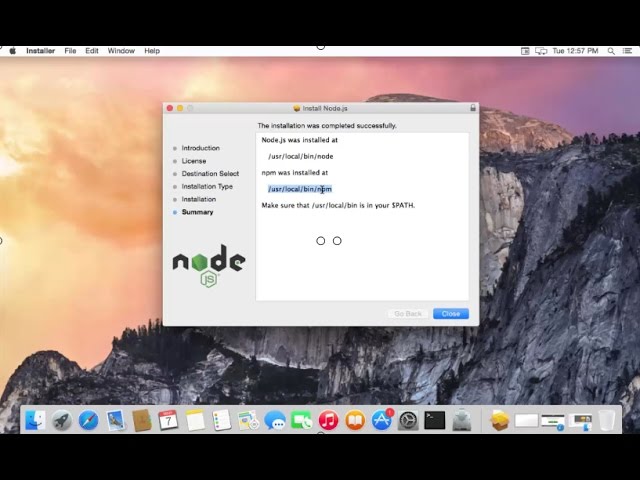
Task: Click 'npm was installed at' text
Action: (295, 173)
